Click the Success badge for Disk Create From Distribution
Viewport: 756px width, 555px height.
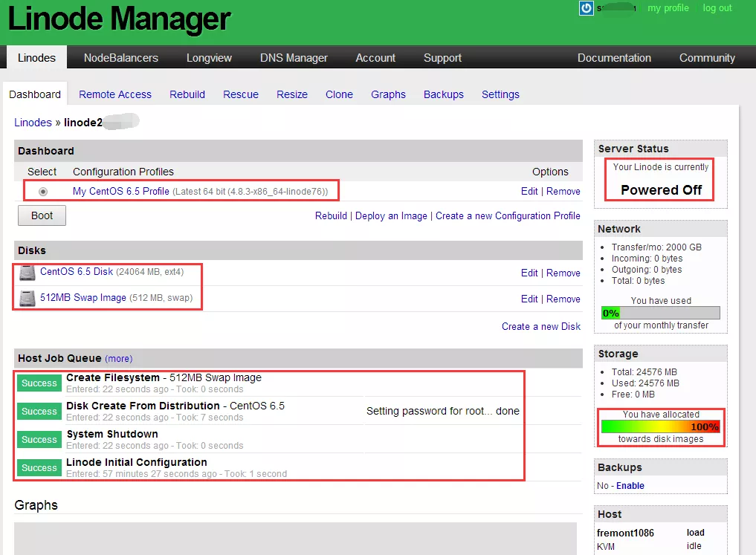coord(39,412)
